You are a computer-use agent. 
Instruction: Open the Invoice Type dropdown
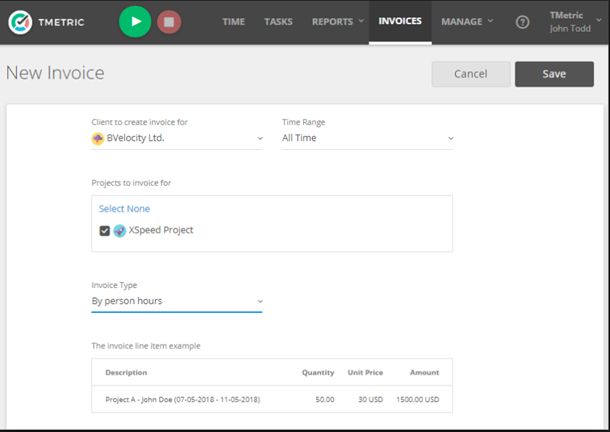tap(177, 301)
